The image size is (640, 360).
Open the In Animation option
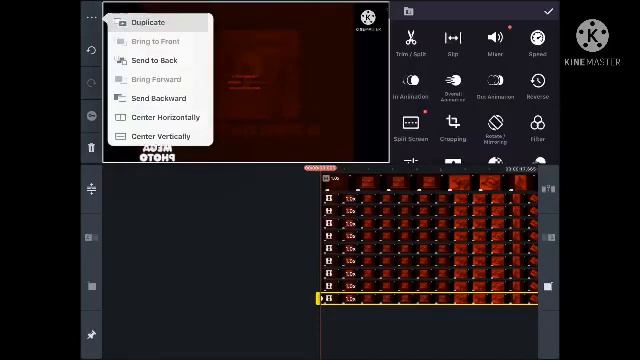coord(411,86)
